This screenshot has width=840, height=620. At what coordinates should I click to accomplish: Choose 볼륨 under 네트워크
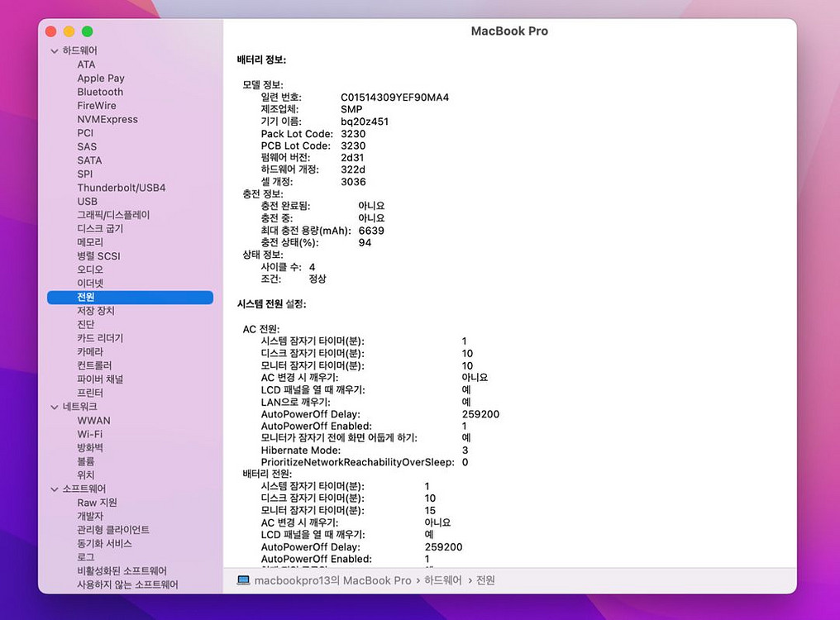pos(86,461)
